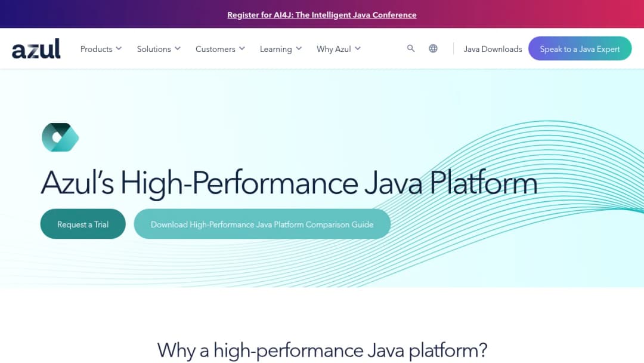Screen dimensions: 644x363
Task: Open the Learning menu
Action: coord(275,49)
